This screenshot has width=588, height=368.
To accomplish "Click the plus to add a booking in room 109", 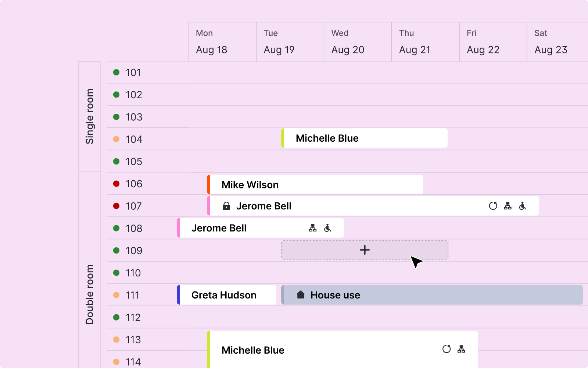I will click(x=365, y=250).
